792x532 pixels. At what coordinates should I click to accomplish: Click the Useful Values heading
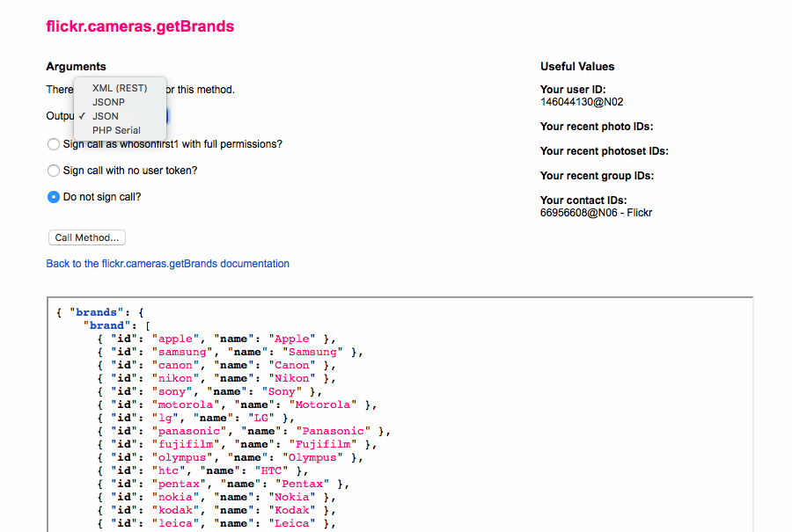pyautogui.click(x=577, y=67)
